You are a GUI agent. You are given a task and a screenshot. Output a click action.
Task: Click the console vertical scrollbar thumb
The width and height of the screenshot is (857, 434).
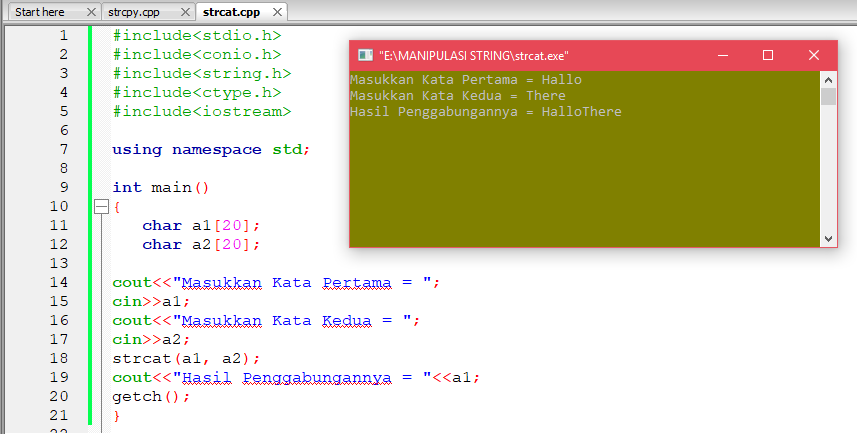click(x=829, y=96)
